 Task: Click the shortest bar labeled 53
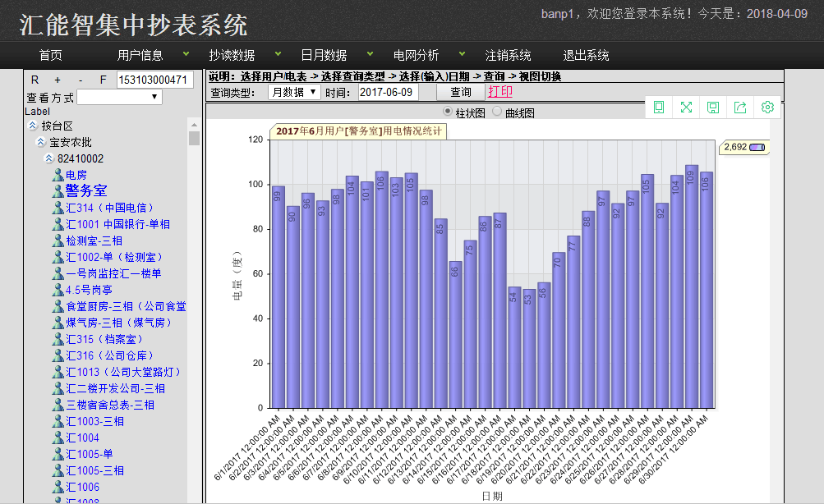529,349
